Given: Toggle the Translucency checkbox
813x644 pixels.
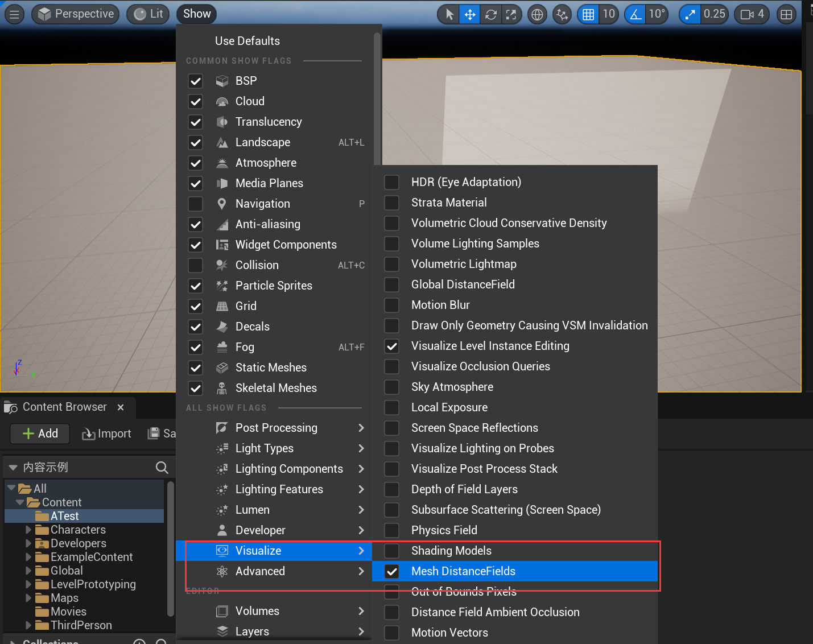Looking at the screenshot, I should [196, 122].
